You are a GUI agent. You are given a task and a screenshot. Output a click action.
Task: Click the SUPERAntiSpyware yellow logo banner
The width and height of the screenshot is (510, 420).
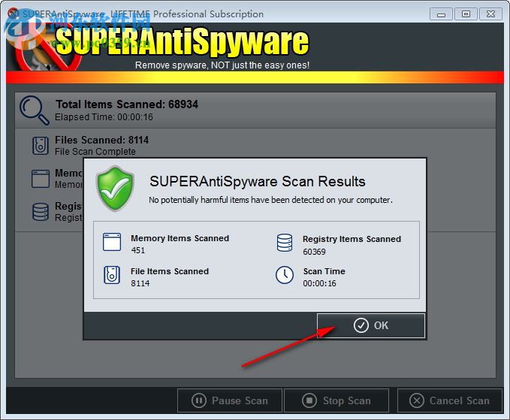[x=182, y=41]
